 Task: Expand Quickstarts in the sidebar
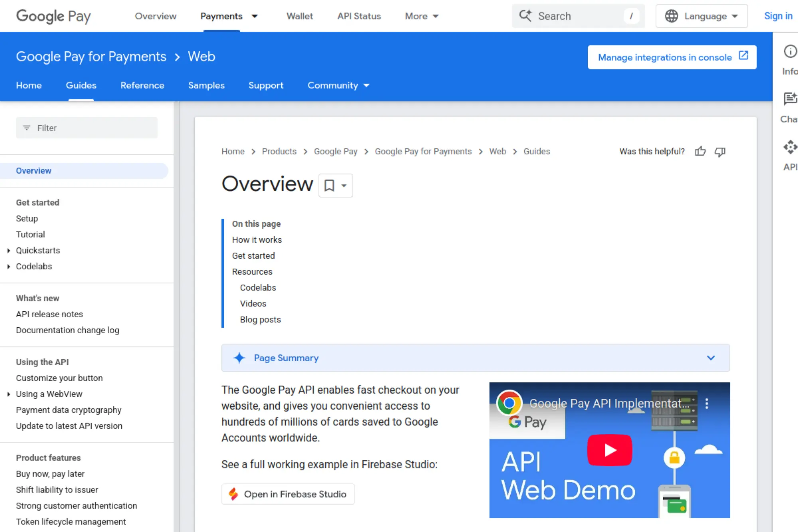coord(9,251)
